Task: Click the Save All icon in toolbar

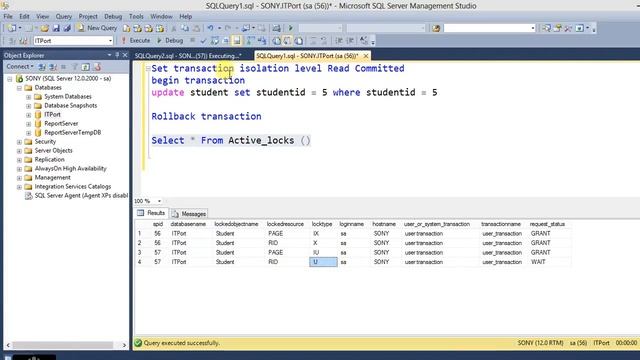Action: tap(67, 28)
